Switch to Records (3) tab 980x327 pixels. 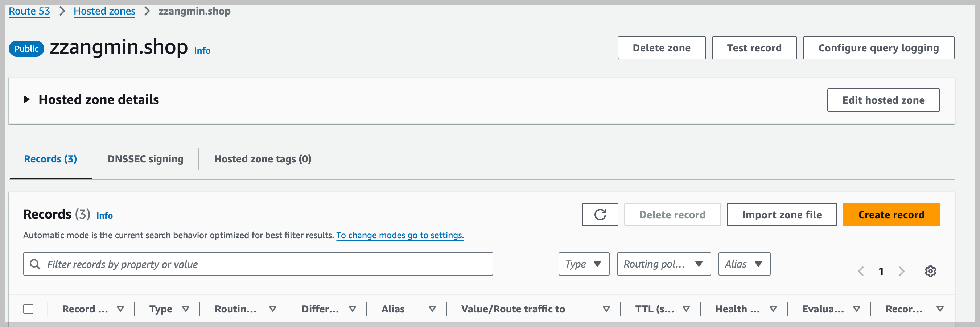pos(50,159)
